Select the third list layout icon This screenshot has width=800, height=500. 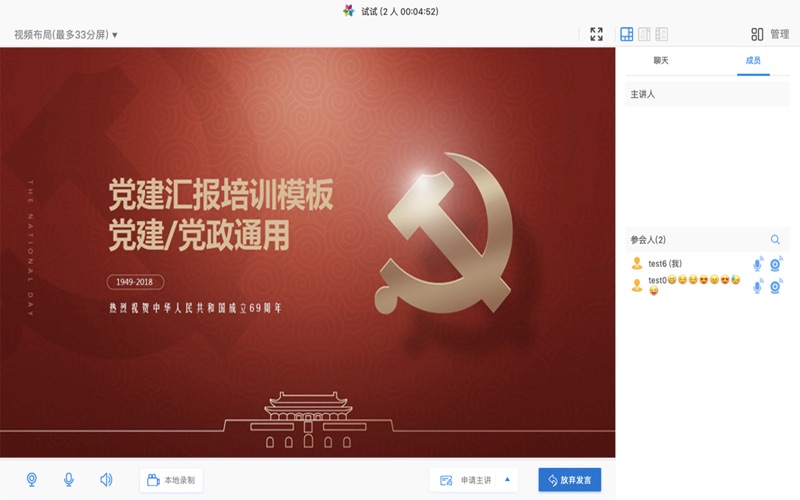(662, 34)
